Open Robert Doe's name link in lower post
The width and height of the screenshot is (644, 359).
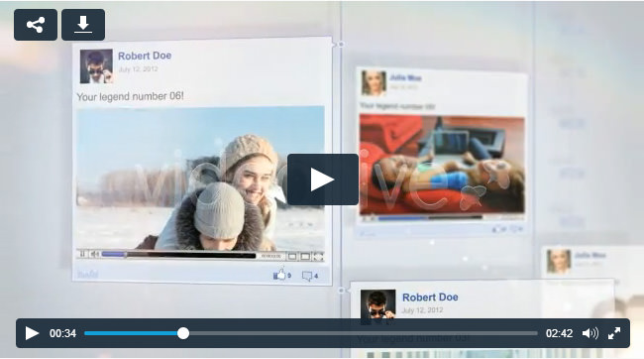[x=430, y=297]
